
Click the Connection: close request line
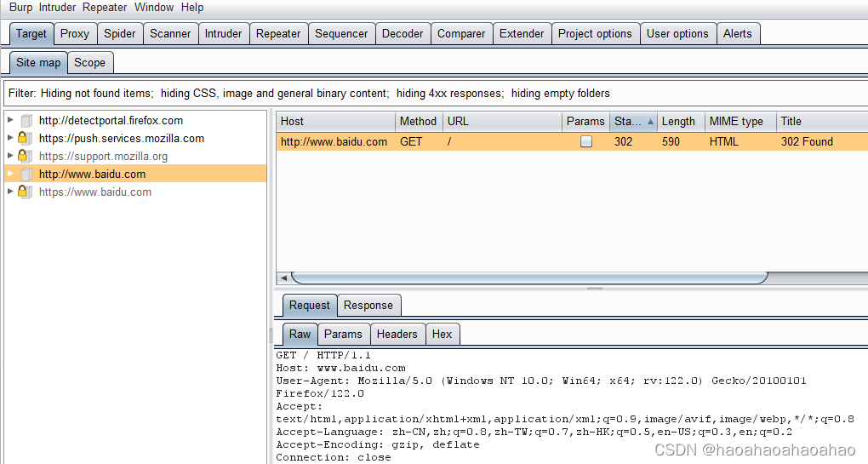click(x=334, y=457)
